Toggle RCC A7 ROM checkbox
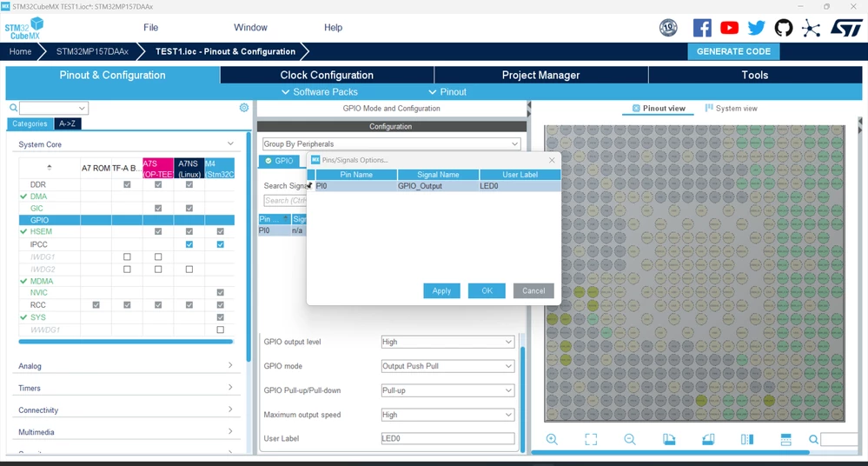This screenshot has width=868, height=466. tap(96, 305)
